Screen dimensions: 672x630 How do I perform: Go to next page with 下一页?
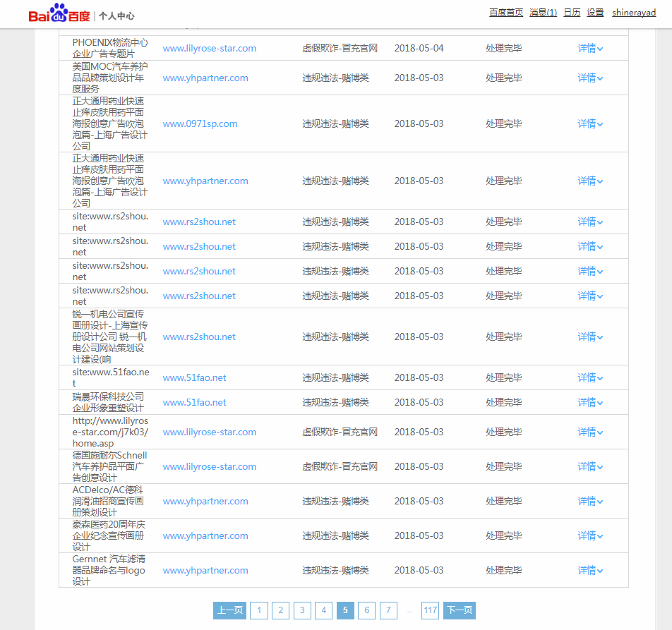pyautogui.click(x=459, y=610)
